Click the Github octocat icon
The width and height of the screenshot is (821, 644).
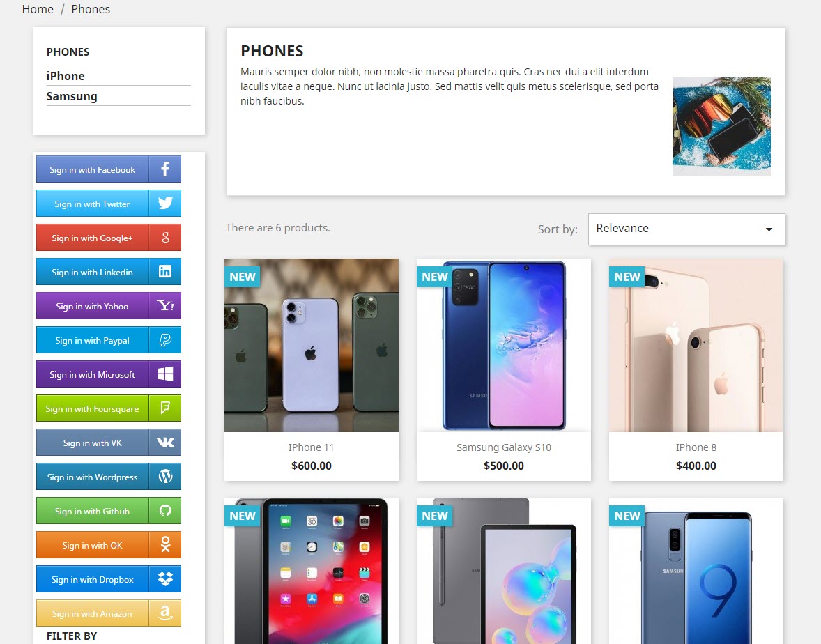(165, 510)
